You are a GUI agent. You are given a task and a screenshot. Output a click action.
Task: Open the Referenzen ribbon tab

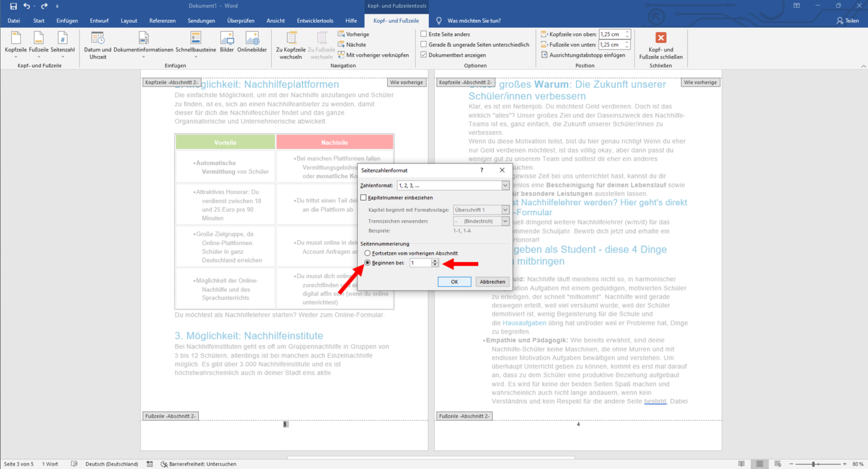162,21
